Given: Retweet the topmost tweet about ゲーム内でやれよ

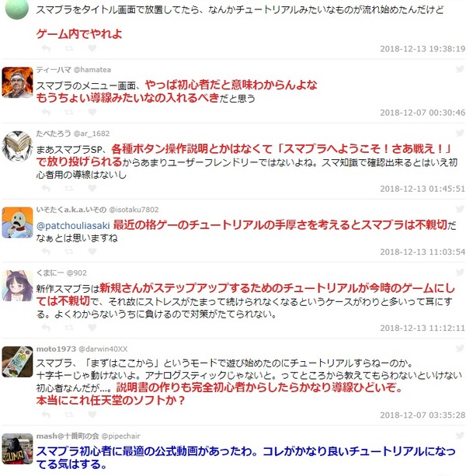Looking at the screenshot, I should point(69,48).
